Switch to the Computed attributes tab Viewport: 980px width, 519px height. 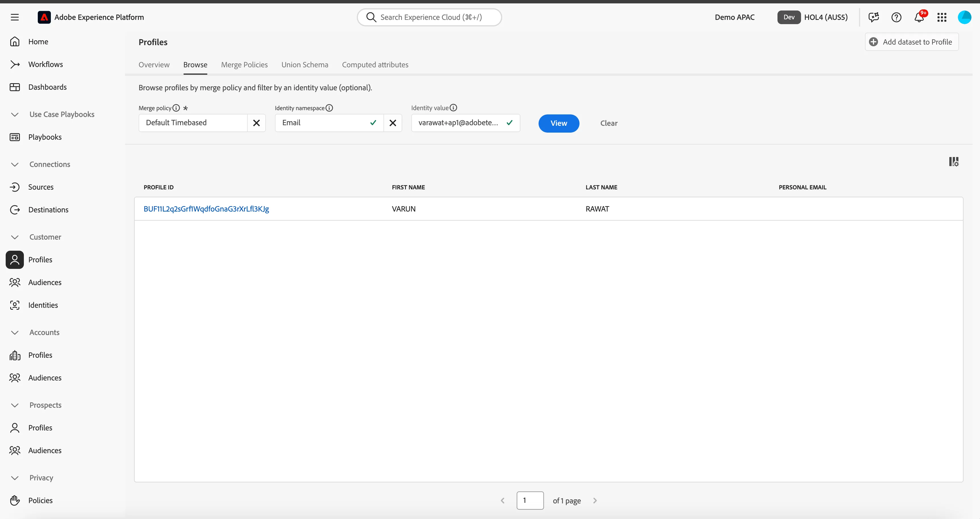click(x=375, y=65)
